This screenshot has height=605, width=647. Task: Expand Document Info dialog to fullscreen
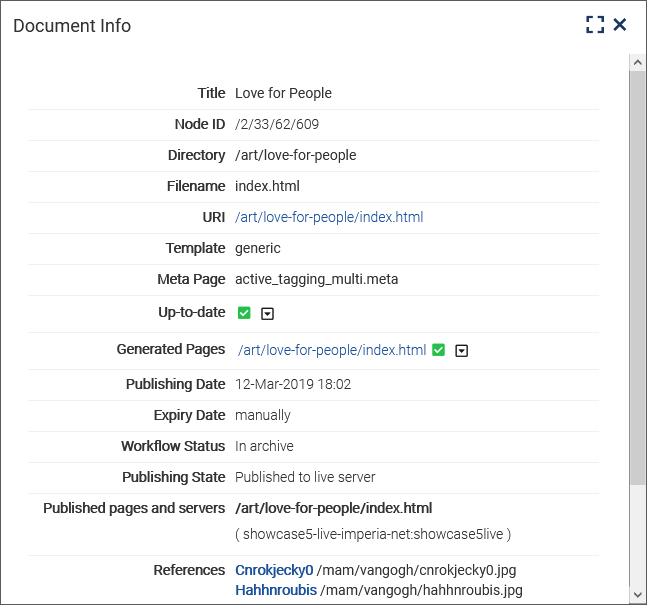coord(595,25)
